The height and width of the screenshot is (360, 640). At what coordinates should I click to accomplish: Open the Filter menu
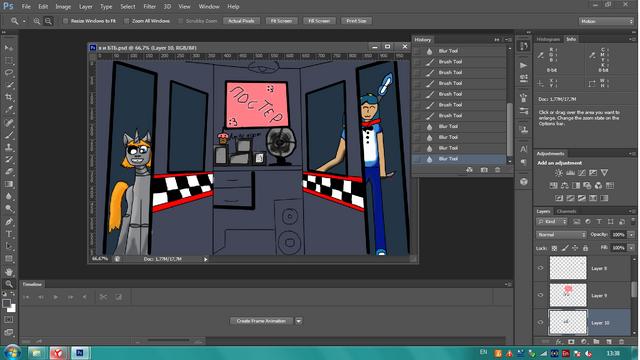coord(149,7)
